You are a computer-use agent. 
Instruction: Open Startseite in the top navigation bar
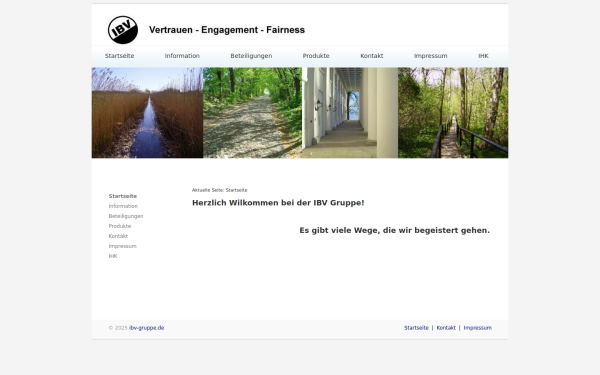click(119, 56)
